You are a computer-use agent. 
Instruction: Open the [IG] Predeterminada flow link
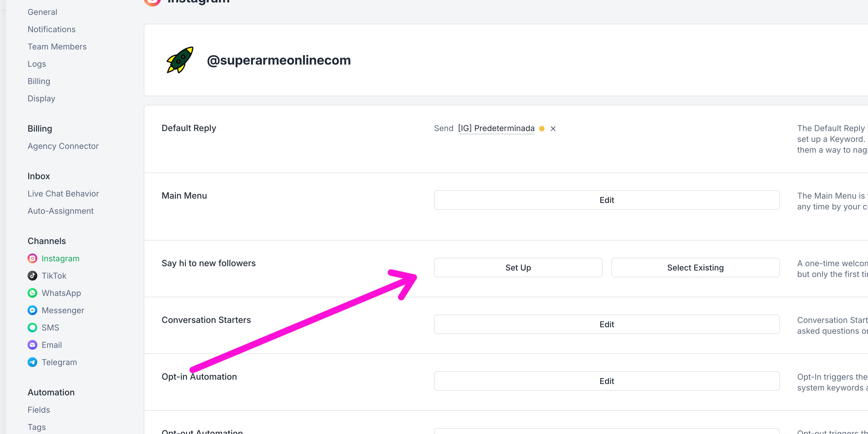pyautogui.click(x=496, y=128)
